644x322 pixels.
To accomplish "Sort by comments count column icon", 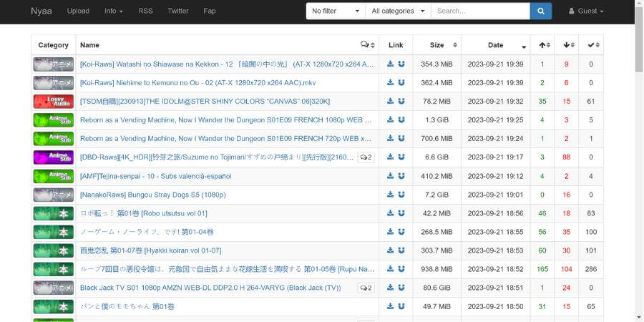I will 367,45.
